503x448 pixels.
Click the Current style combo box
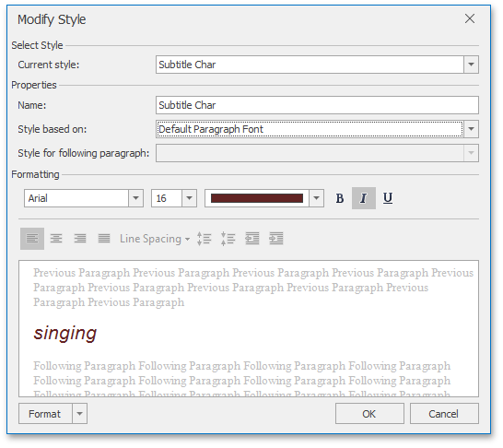point(317,65)
